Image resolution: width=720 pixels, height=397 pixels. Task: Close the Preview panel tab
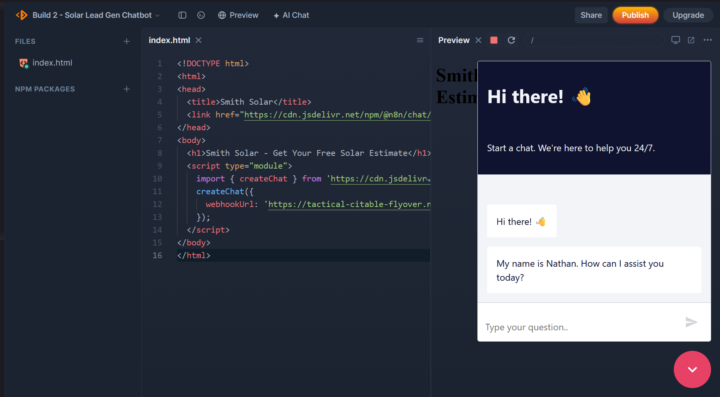[x=478, y=40]
